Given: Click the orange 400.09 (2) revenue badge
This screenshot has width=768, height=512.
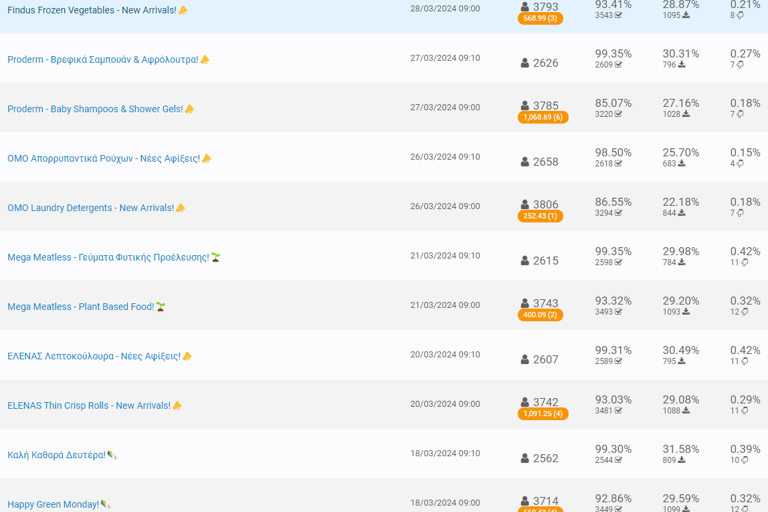Looking at the screenshot, I should [540, 315].
